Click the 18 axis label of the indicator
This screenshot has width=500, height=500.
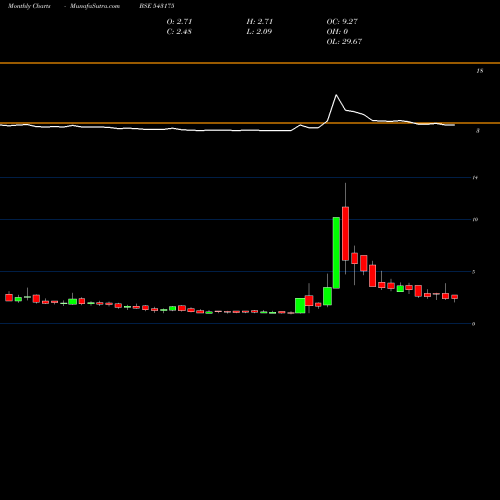pos(480,71)
